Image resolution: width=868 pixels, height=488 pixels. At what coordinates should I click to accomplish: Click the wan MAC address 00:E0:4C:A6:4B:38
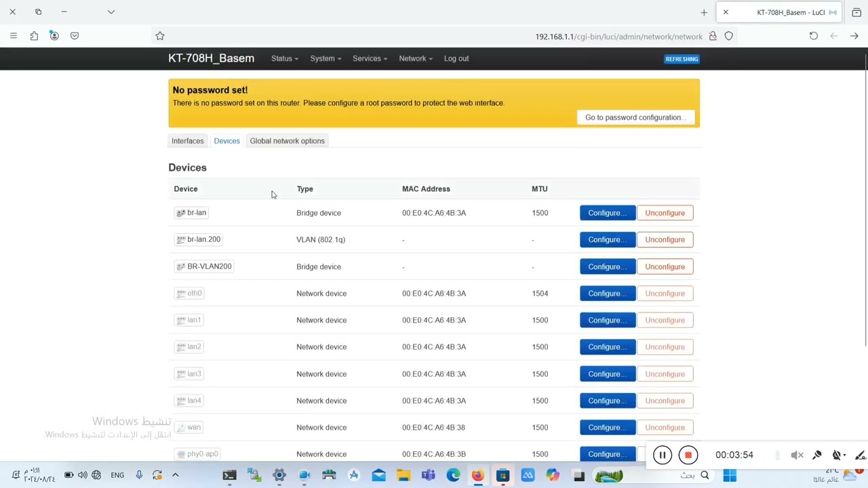[434, 428]
